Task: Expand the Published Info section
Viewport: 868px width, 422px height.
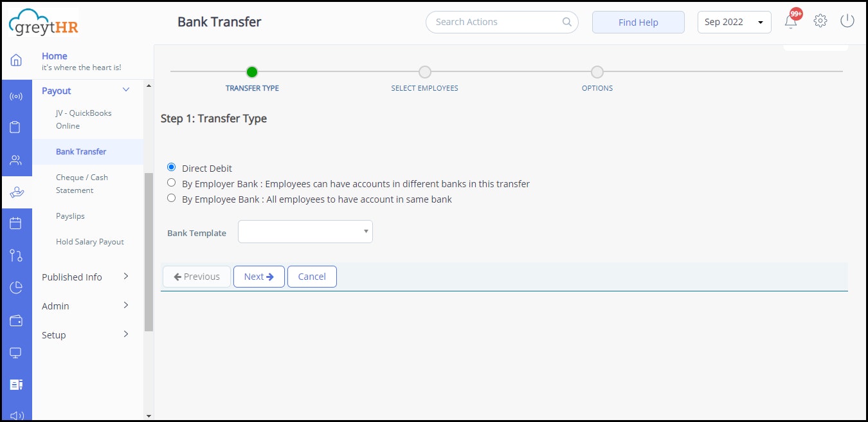Action: click(126, 276)
